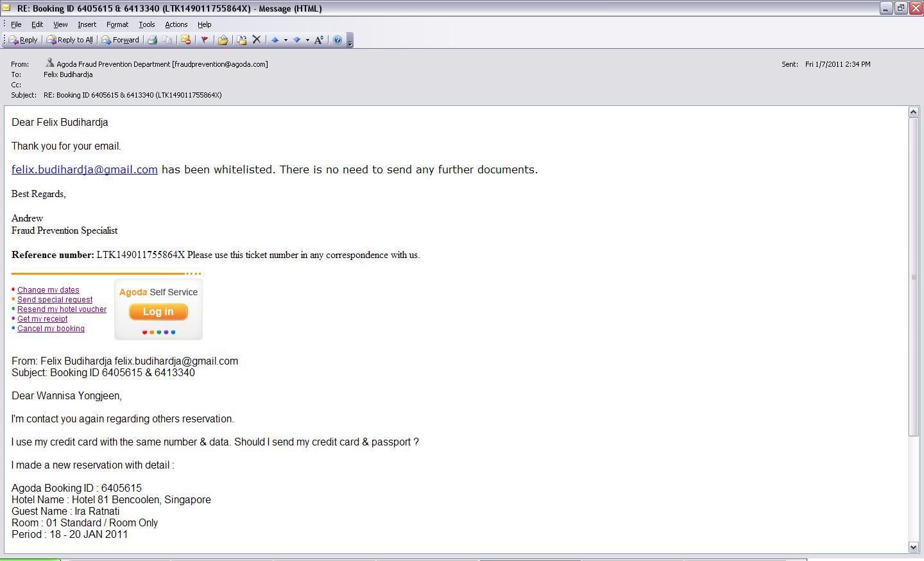Open the Tools menu
This screenshot has height=561, width=924.
(146, 24)
